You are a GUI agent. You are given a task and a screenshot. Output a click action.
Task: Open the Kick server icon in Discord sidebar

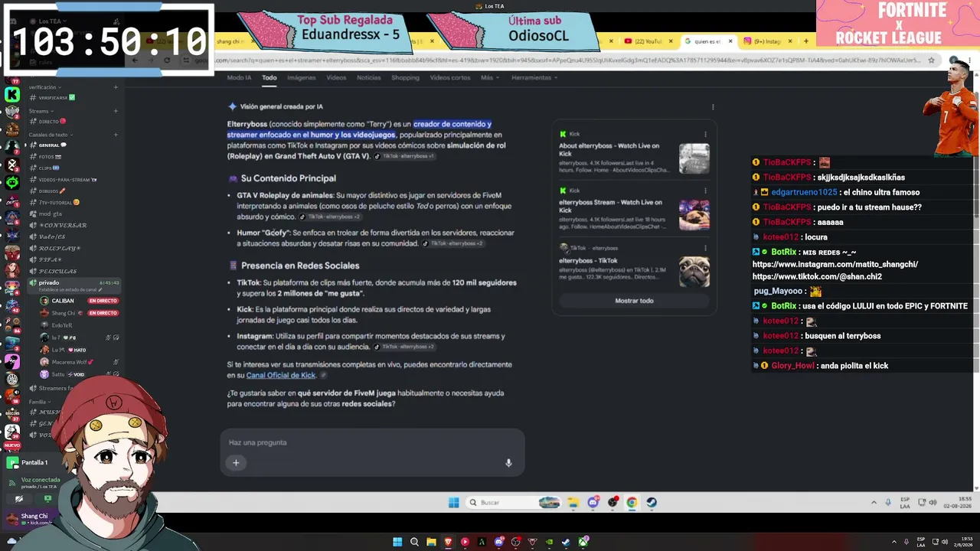point(12,95)
